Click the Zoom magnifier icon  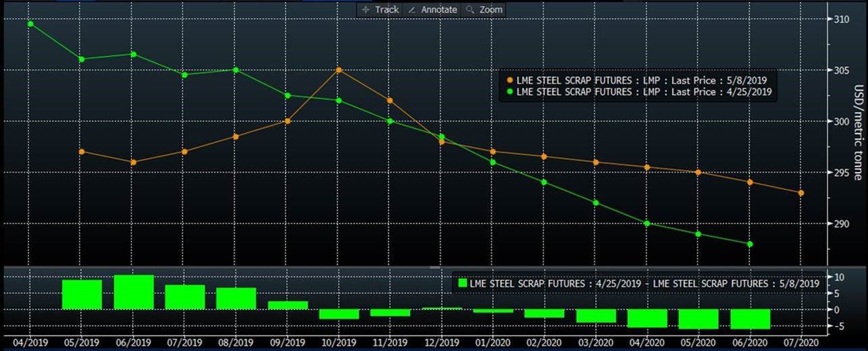pyautogui.click(x=470, y=9)
